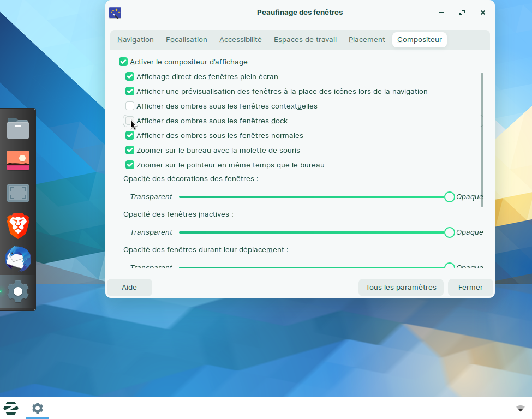Click the Settings gear in the dock
Viewport: 532px width, 419px height.
tap(18, 291)
